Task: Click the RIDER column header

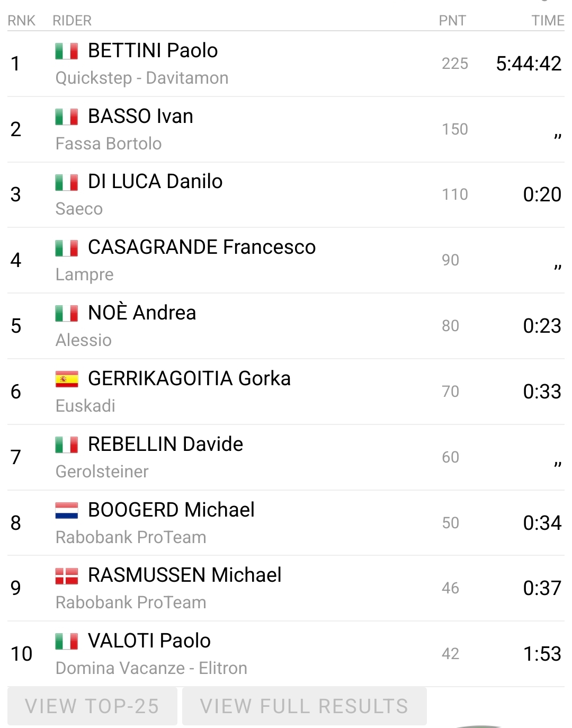Action: [x=72, y=21]
